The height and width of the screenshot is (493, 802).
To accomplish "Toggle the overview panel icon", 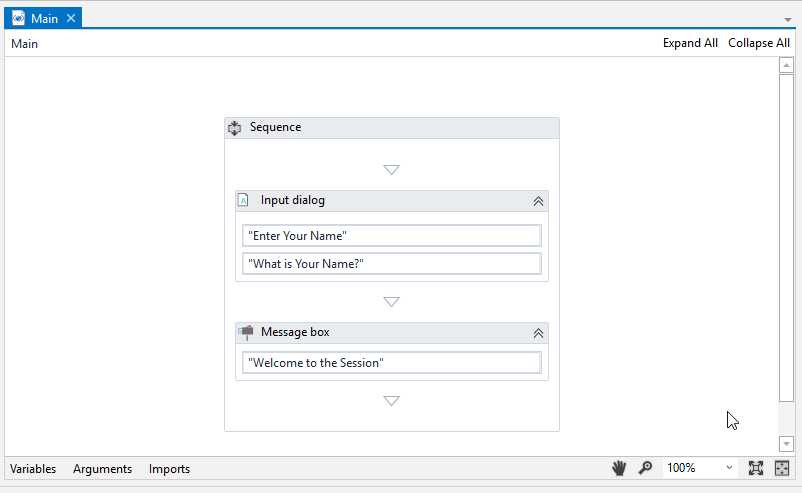I will click(x=782, y=468).
